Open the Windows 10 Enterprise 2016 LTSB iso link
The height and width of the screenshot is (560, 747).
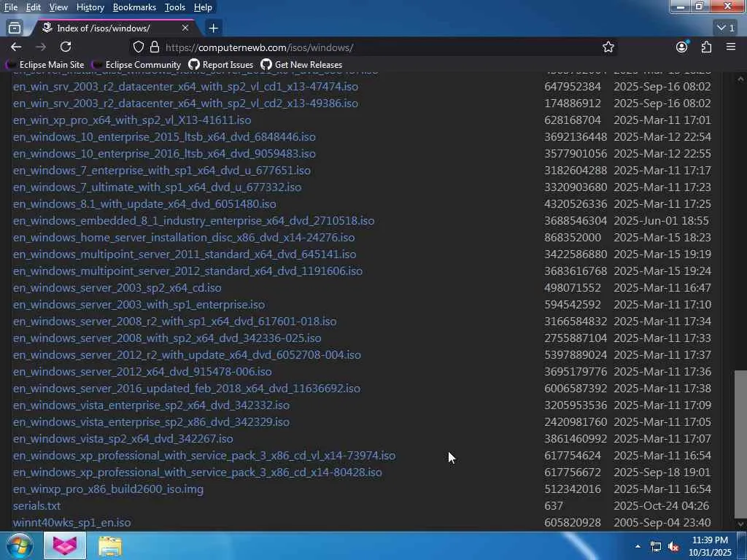click(x=164, y=153)
